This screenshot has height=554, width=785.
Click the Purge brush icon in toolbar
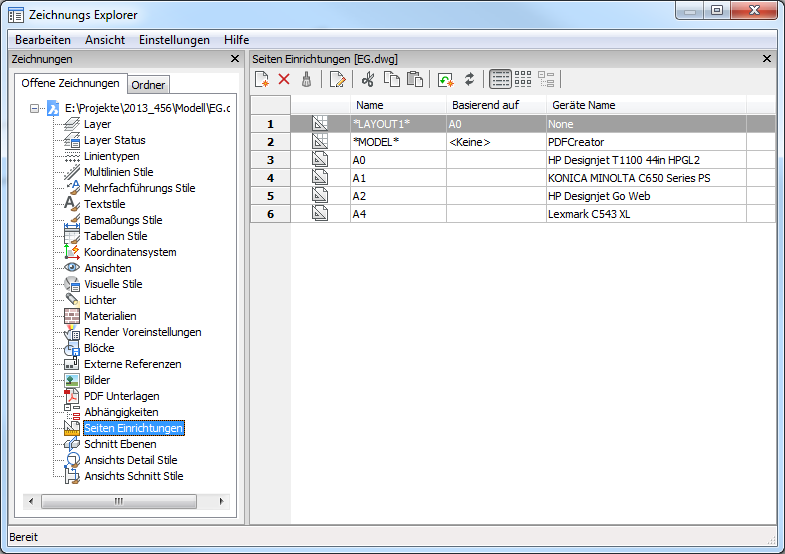pyautogui.click(x=307, y=79)
